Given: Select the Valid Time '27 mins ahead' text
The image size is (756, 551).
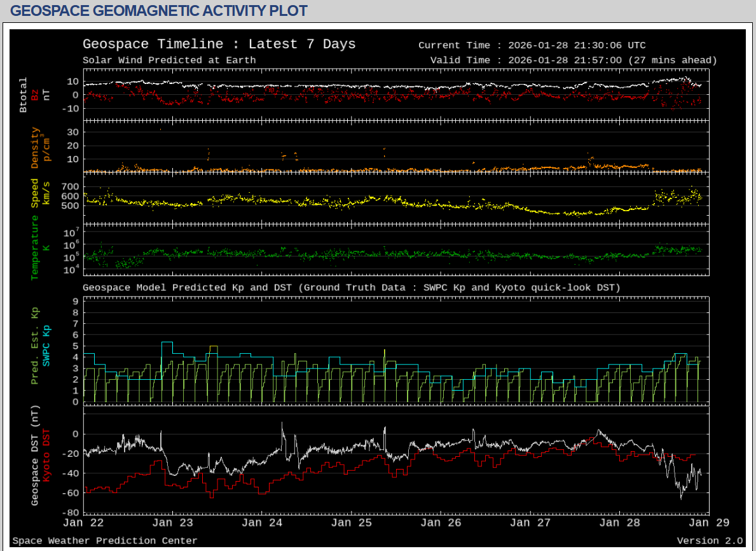Looking at the screenshot, I should [673, 60].
